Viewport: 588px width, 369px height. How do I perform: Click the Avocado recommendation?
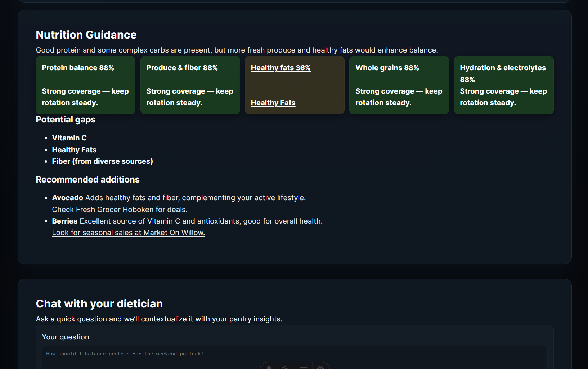[x=68, y=198]
